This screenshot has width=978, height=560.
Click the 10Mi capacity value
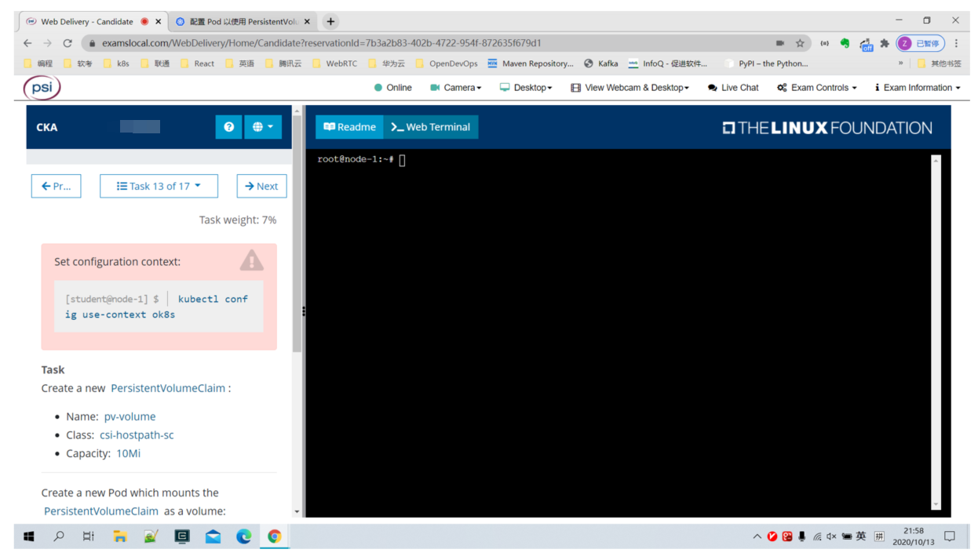(128, 453)
